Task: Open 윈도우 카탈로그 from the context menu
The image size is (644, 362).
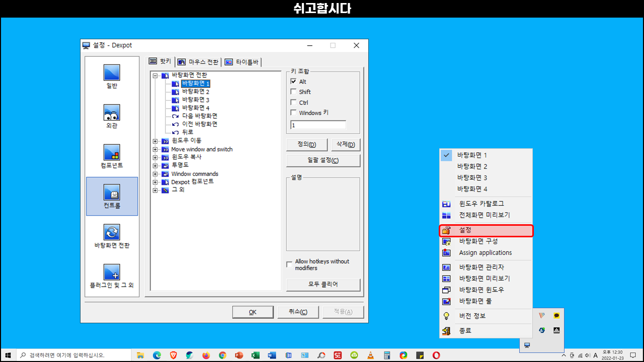Action: 486,204
